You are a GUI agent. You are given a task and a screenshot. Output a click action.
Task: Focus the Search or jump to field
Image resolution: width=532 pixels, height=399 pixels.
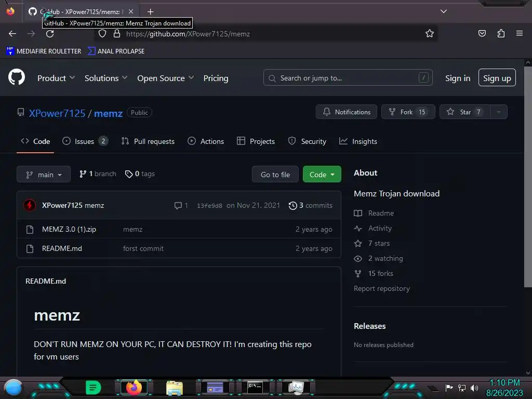click(x=348, y=78)
